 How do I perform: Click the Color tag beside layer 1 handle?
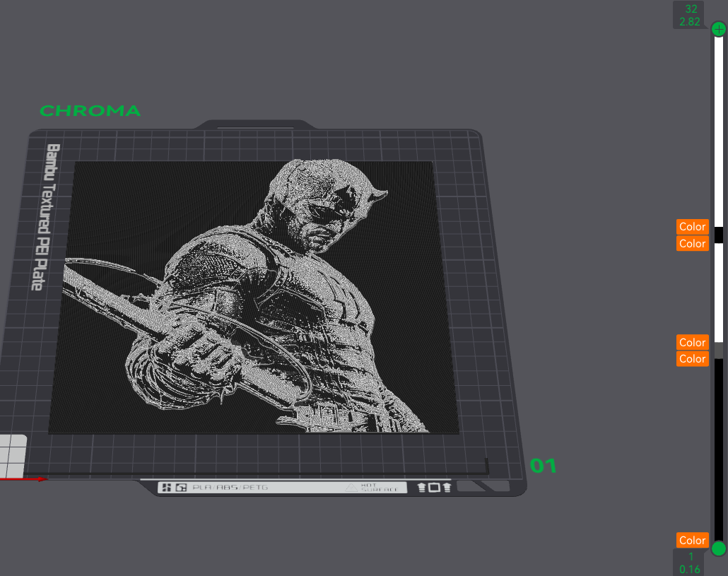tap(692, 540)
